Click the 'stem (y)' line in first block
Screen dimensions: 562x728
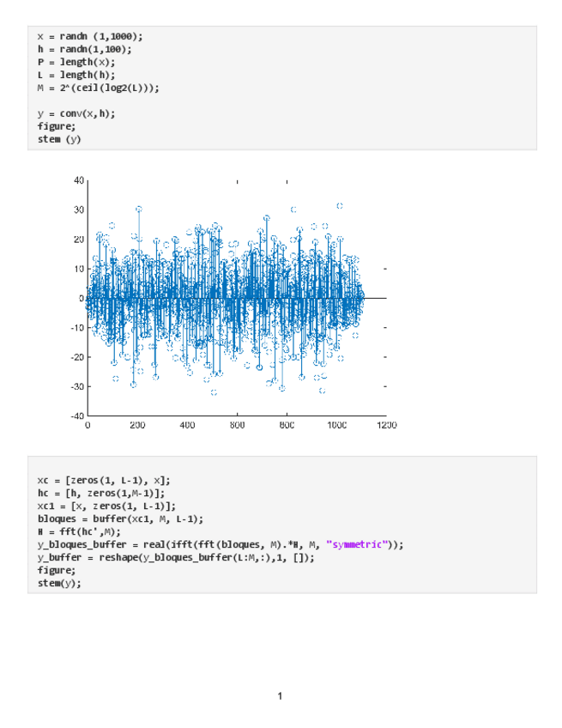[x=59, y=139]
